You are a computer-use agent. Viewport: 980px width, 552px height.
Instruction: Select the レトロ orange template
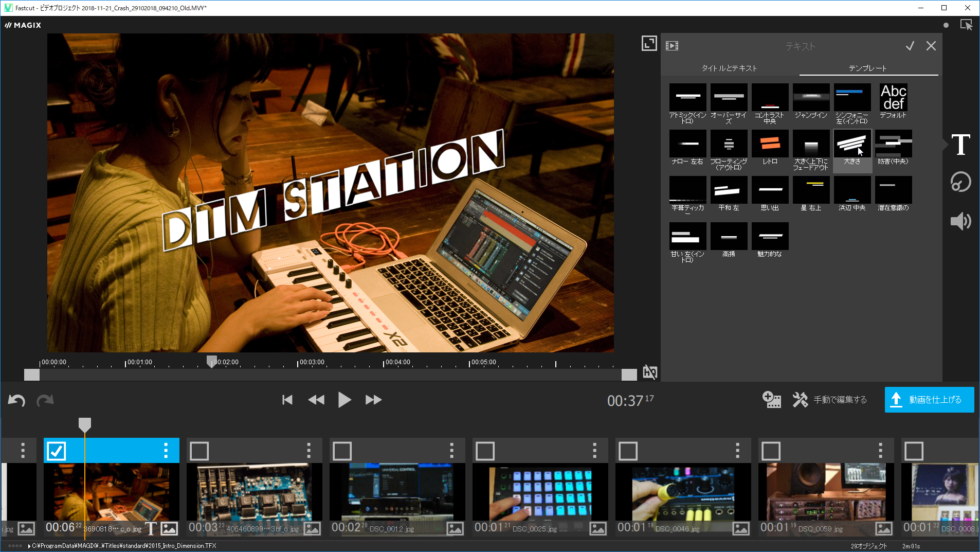(770, 147)
